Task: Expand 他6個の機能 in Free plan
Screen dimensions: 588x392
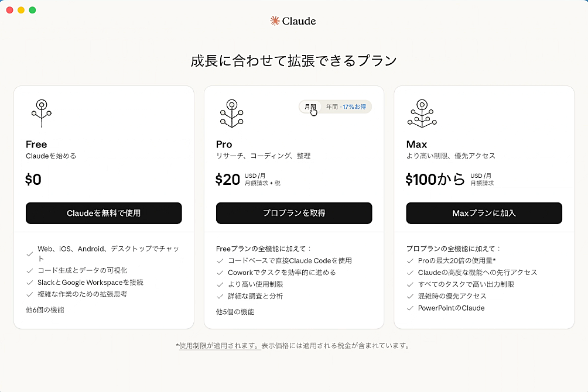Action: pos(45,310)
